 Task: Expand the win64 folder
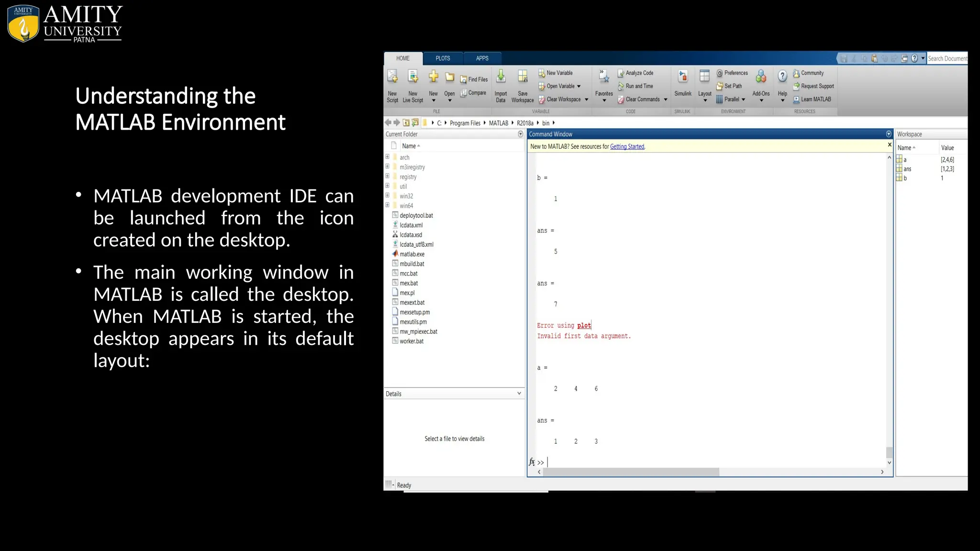tap(388, 205)
